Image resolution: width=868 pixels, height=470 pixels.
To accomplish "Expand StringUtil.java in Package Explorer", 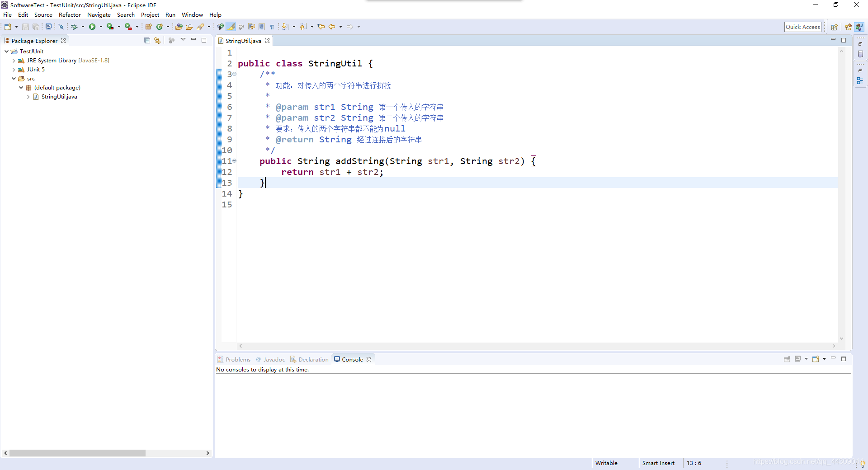I will coord(28,97).
